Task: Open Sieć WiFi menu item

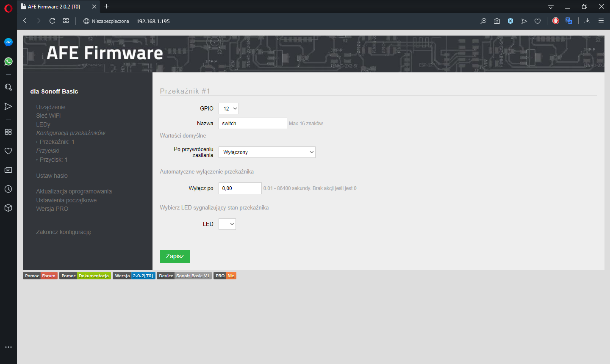Action: coord(48,116)
